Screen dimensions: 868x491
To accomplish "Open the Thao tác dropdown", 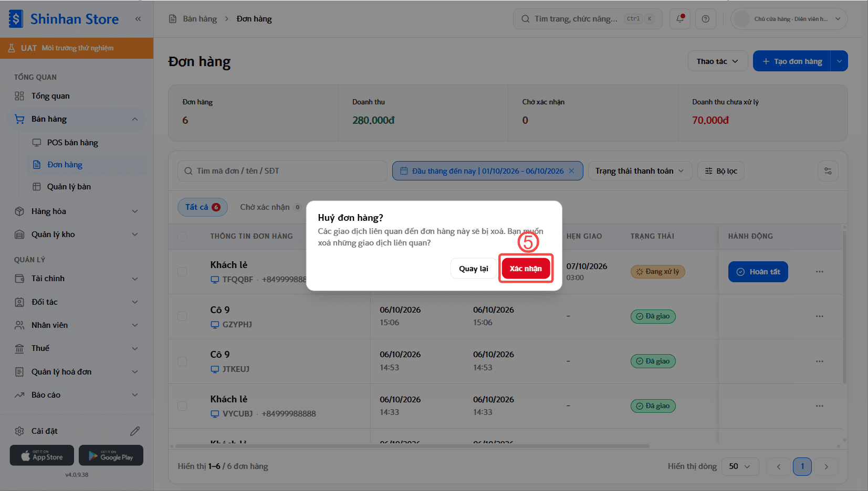I will [x=717, y=61].
